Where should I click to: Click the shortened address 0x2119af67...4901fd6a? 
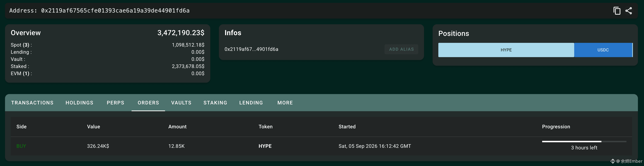[x=251, y=49]
